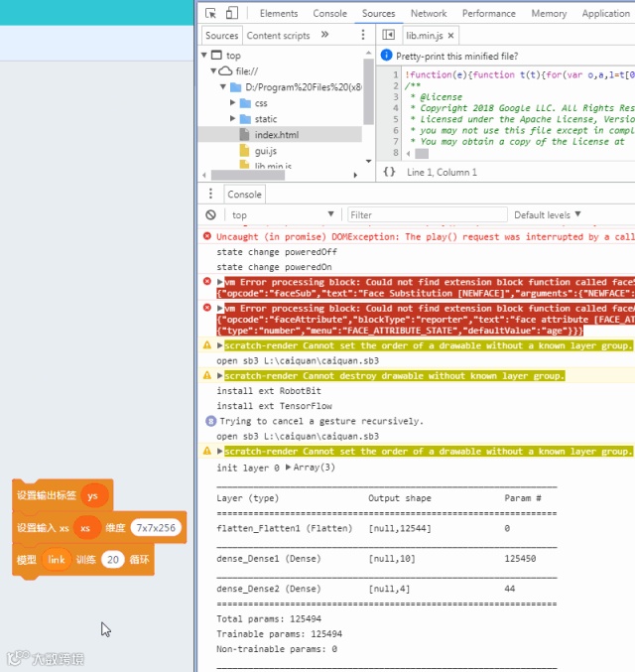The width and height of the screenshot is (635, 672).
Task: Activate the inspect element picker icon
Action: click(210, 13)
